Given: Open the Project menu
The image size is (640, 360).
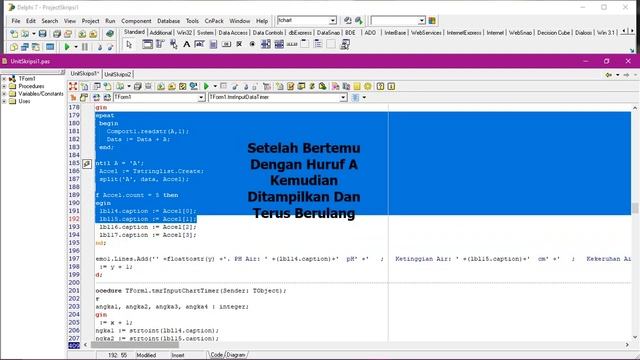Looking at the screenshot, I should 90,21.
